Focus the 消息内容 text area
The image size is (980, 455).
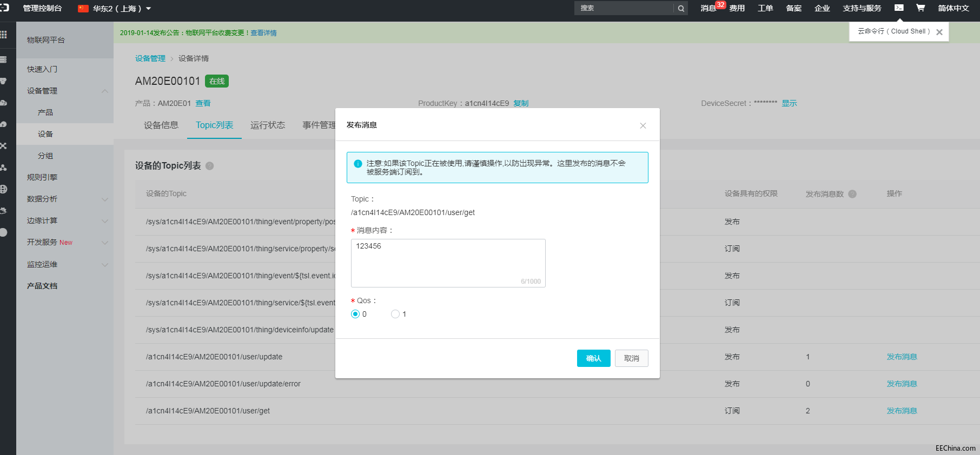[x=448, y=263]
